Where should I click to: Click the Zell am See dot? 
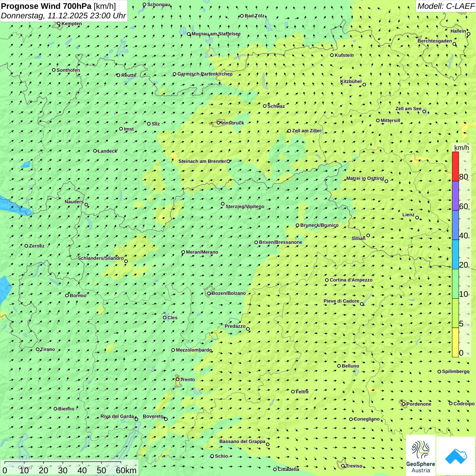click(424, 111)
